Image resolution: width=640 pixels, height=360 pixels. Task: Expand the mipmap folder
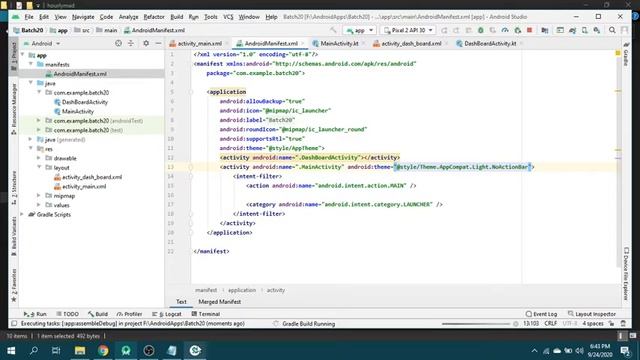(x=39, y=196)
